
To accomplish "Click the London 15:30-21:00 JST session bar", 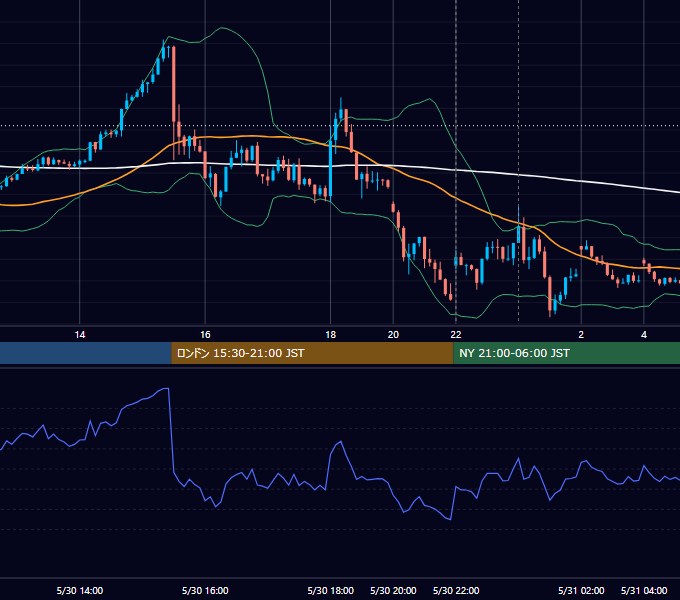I will click(312, 353).
